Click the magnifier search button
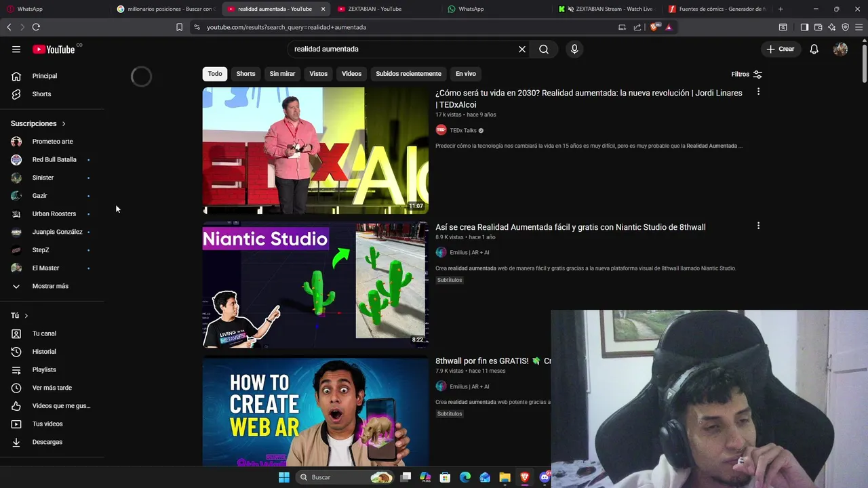This screenshot has width=868, height=488. tap(544, 49)
